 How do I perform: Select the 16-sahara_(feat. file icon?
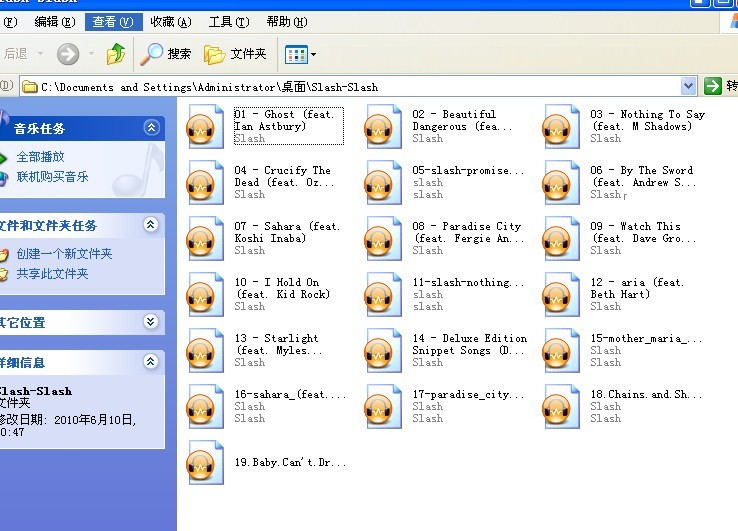(205, 407)
